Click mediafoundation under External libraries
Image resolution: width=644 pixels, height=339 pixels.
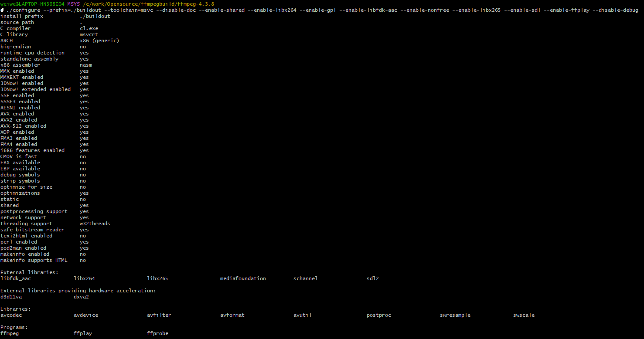243,278
